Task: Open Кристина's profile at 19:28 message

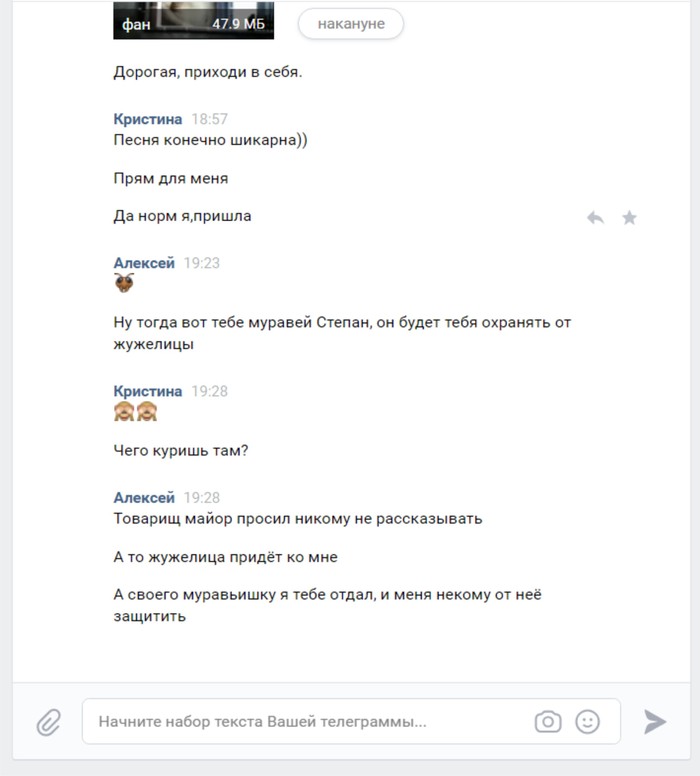Action: tap(148, 391)
